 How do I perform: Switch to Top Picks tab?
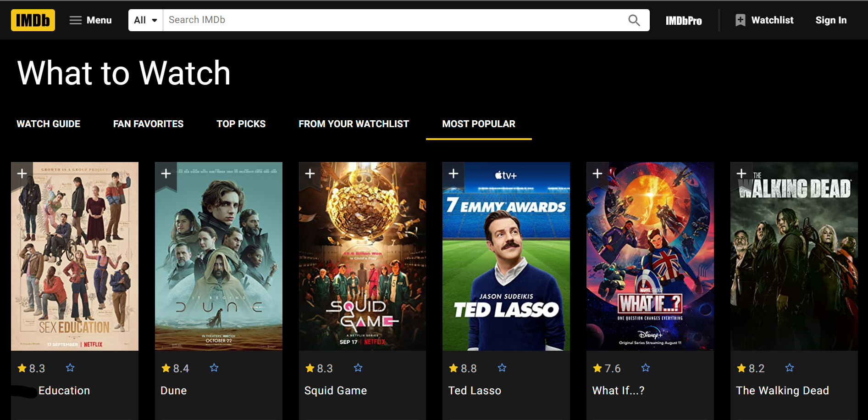(x=241, y=124)
